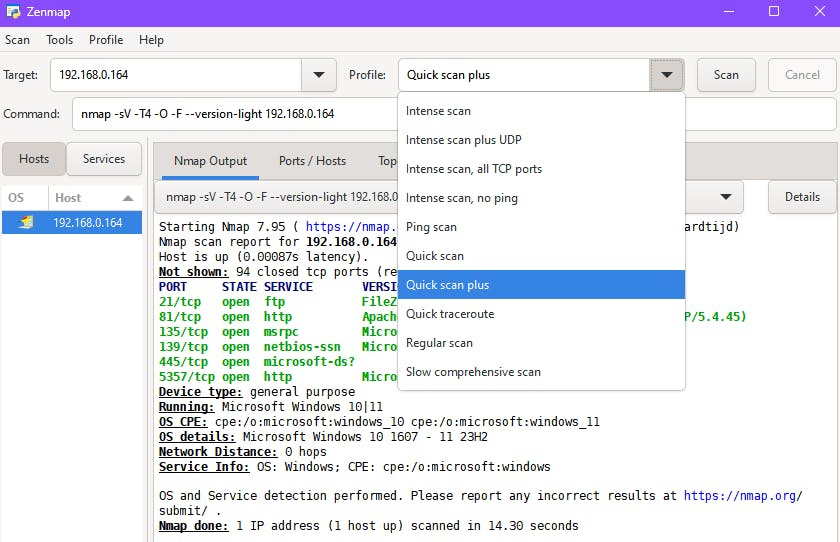Choose Intense scan, no ping profile
Image resolution: width=840 pixels, height=542 pixels.
click(542, 198)
